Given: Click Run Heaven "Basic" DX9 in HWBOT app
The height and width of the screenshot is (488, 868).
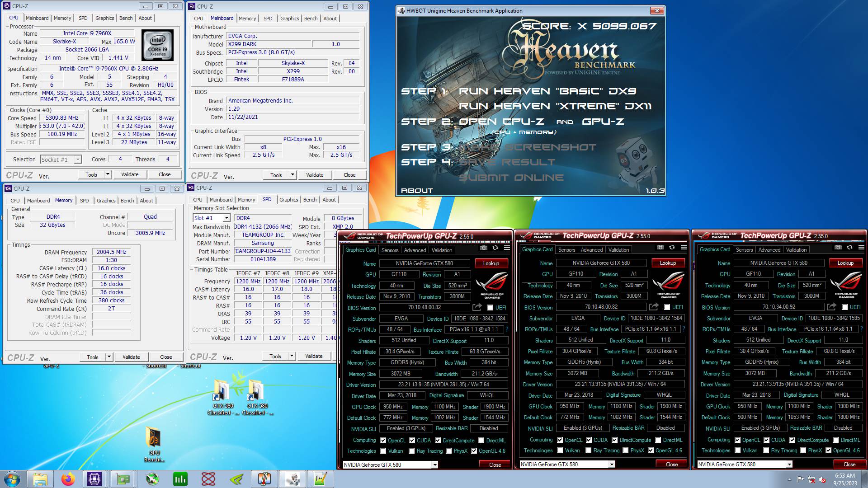Looking at the screenshot, I should click(x=547, y=91).
